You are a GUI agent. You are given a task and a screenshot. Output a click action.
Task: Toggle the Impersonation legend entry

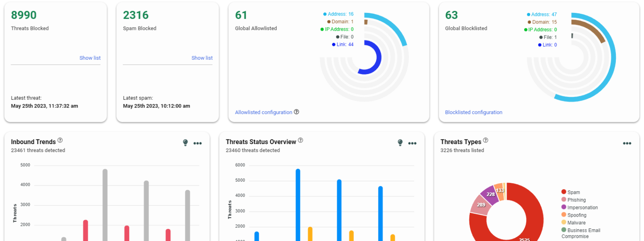tap(580, 208)
